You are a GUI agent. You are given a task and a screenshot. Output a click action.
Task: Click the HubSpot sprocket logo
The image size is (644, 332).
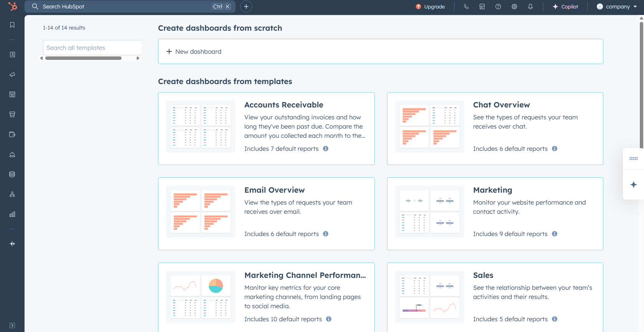12,7
